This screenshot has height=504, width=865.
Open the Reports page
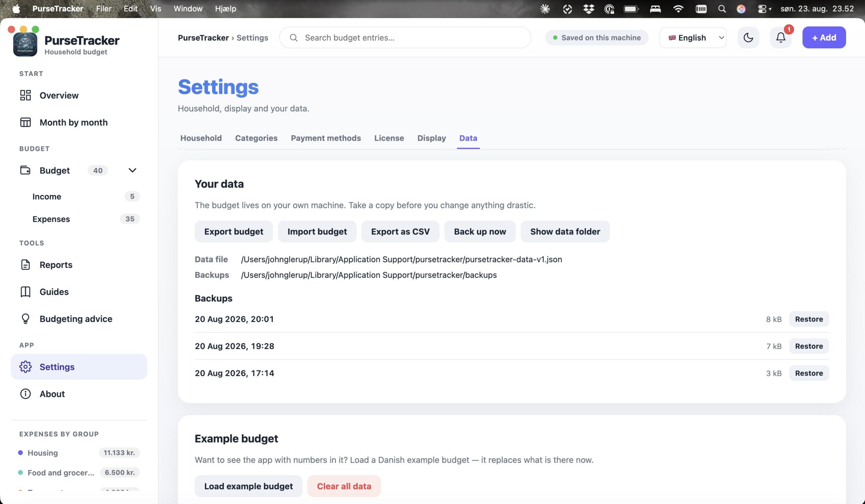point(79,264)
